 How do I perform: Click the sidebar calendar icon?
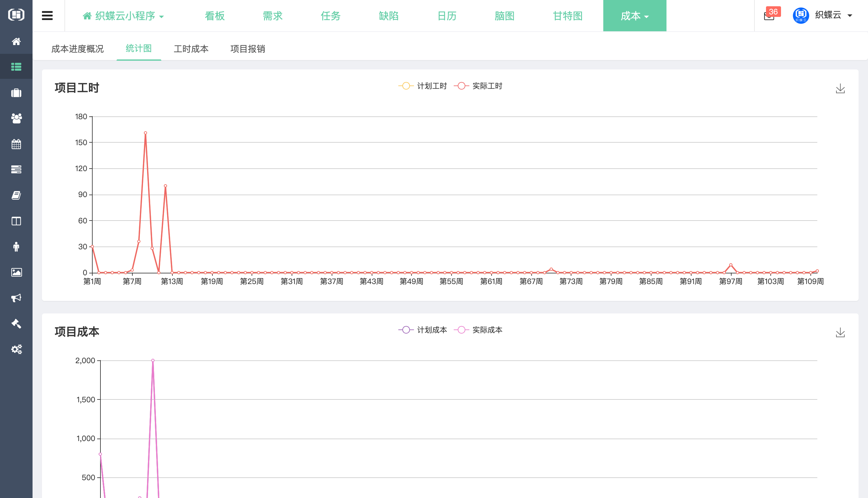click(x=16, y=144)
